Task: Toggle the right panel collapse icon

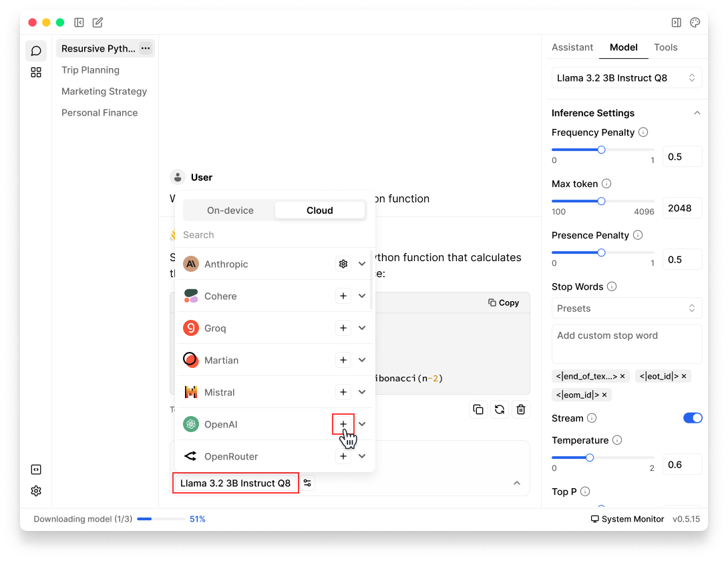Action: 676,22
